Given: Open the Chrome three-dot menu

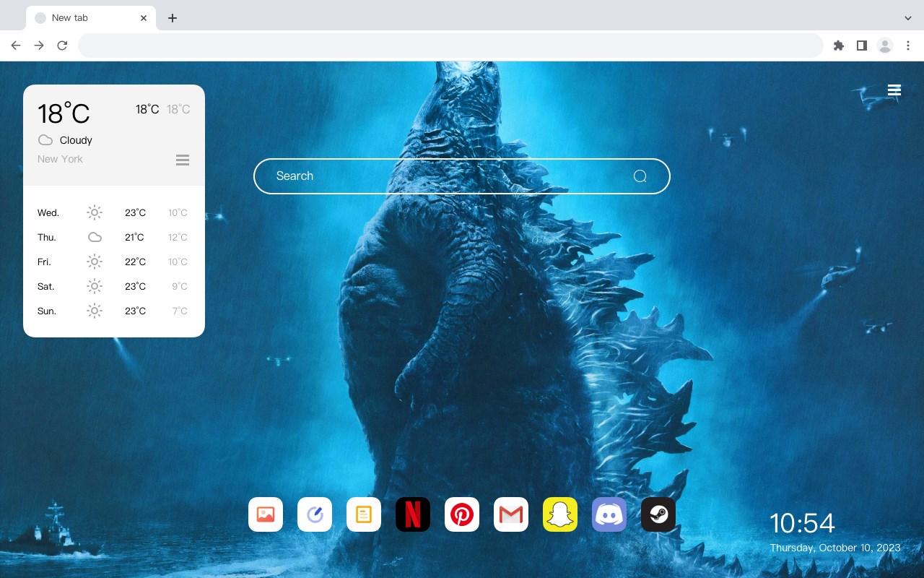Looking at the screenshot, I should pyautogui.click(x=908, y=46).
